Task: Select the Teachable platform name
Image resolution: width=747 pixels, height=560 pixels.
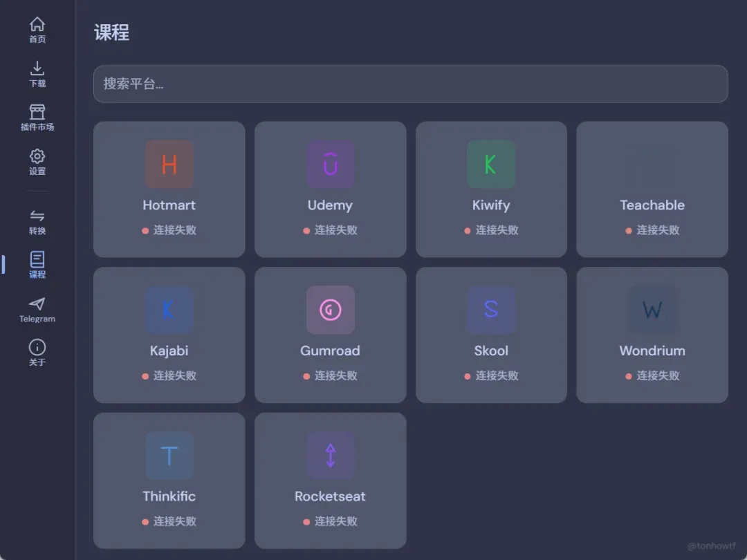Action: point(652,205)
